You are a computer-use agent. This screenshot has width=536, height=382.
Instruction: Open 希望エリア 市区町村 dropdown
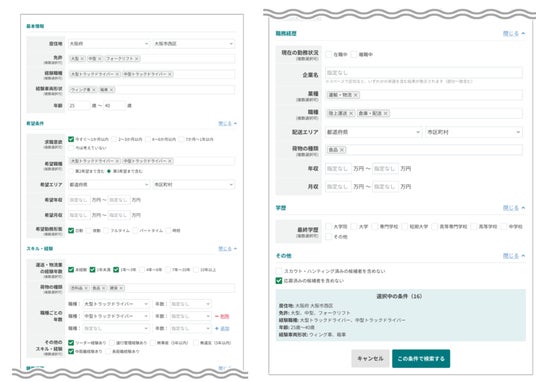point(194,185)
